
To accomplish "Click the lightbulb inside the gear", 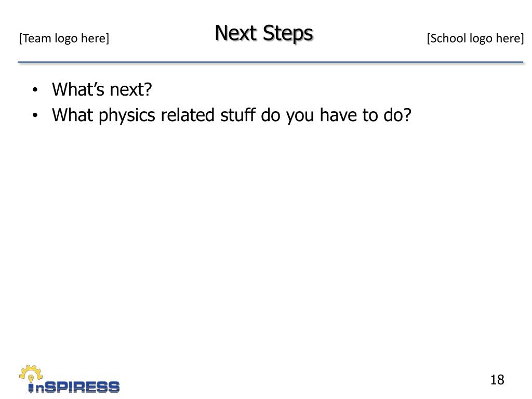I will pyautogui.click(x=31, y=378).
